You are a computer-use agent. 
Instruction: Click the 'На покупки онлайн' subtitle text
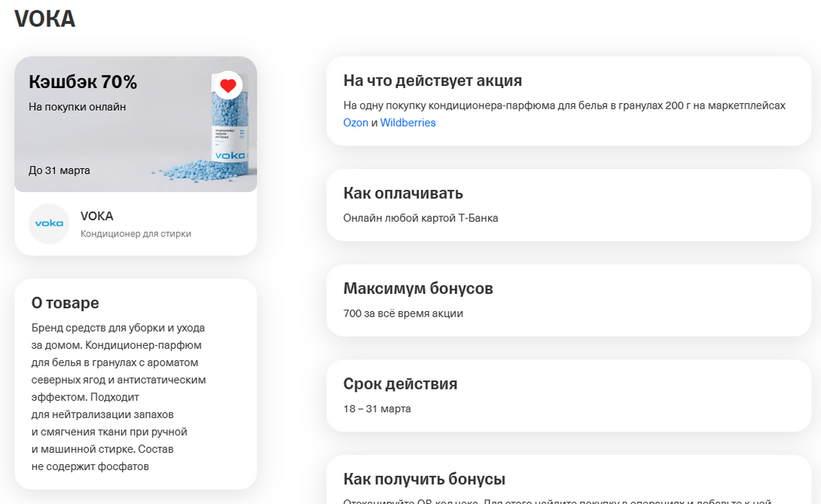77,107
